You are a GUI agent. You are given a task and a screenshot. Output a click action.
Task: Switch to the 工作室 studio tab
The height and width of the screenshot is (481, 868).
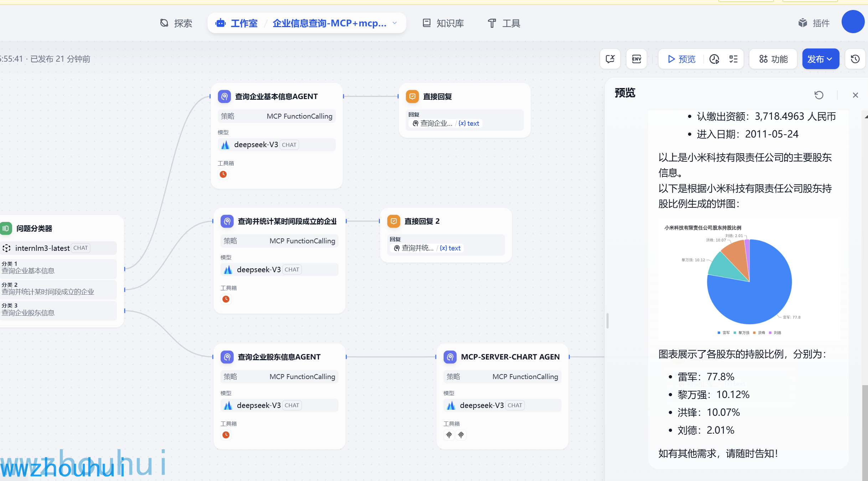point(237,23)
